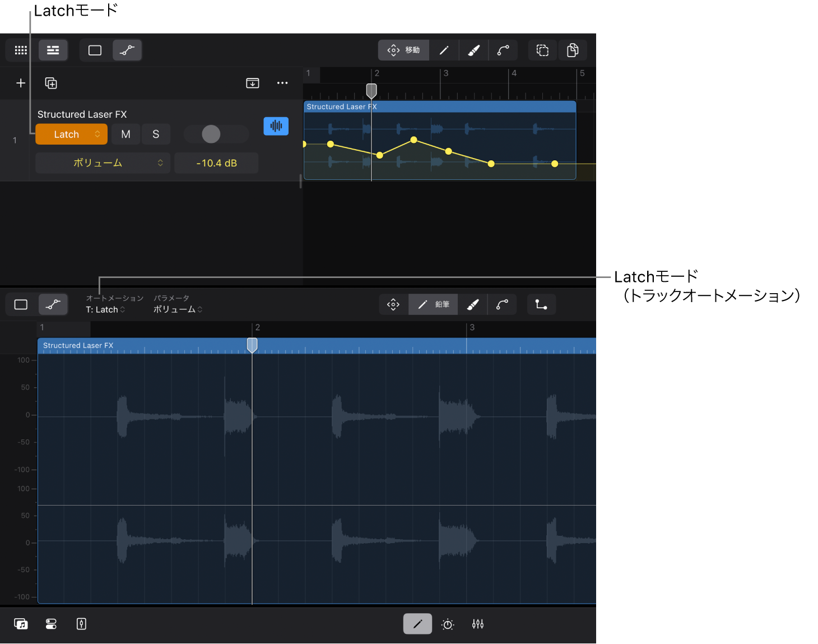Screen dimensions: 818x644
Task: Click bar 4 in the tracks ruler
Action: pos(514,73)
